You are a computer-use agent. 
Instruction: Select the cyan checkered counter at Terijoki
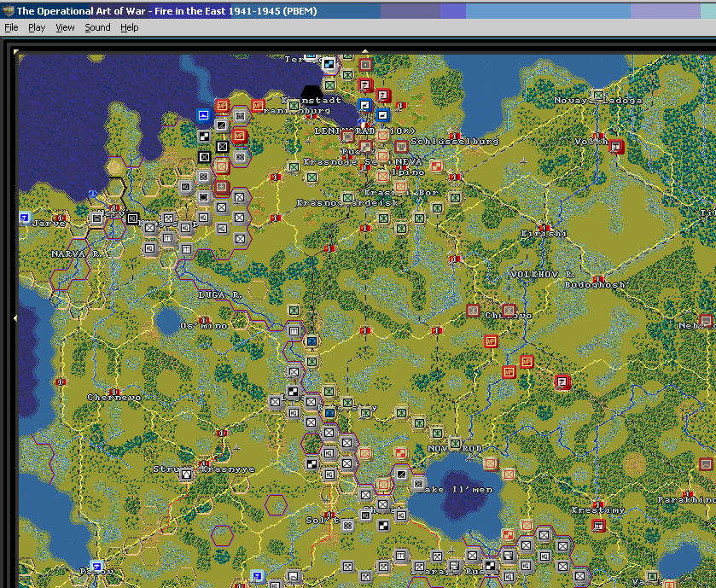pos(329,64)
